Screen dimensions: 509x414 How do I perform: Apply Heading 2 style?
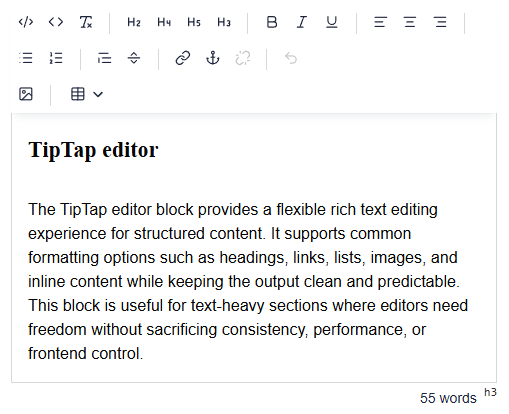(134, 22)
